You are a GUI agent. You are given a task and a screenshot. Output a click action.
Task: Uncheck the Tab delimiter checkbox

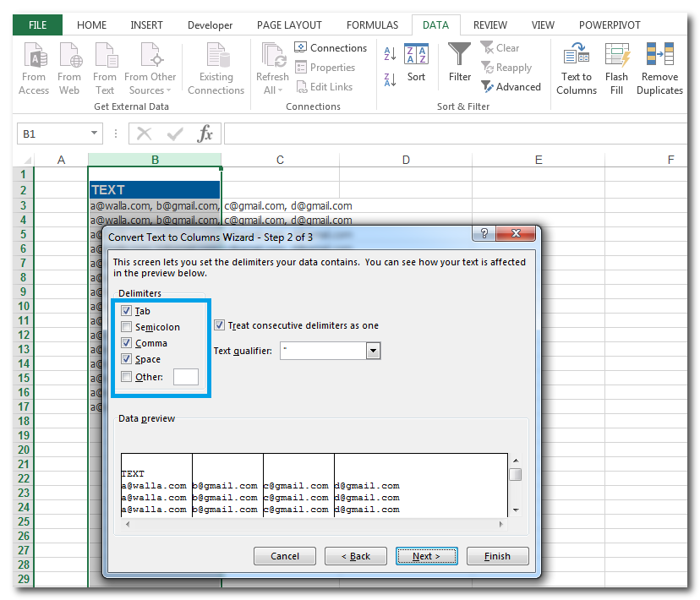[127, 311]
